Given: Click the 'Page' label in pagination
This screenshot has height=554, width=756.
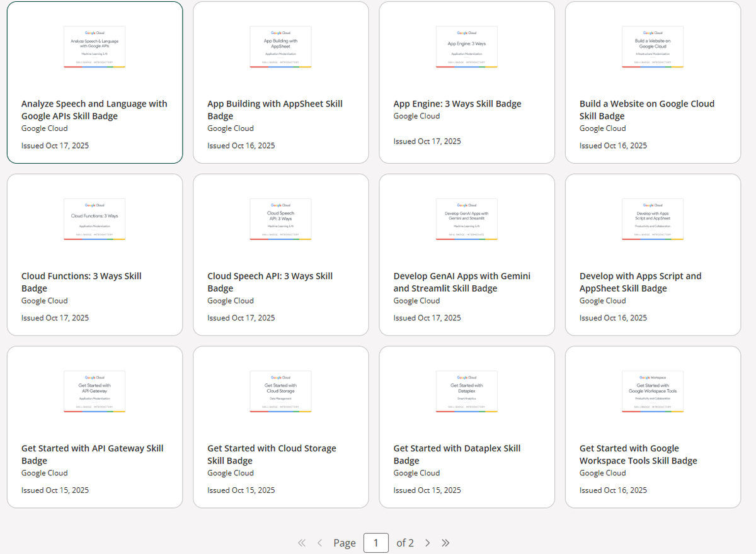Looking at the screenshot, I should (345, 543).
